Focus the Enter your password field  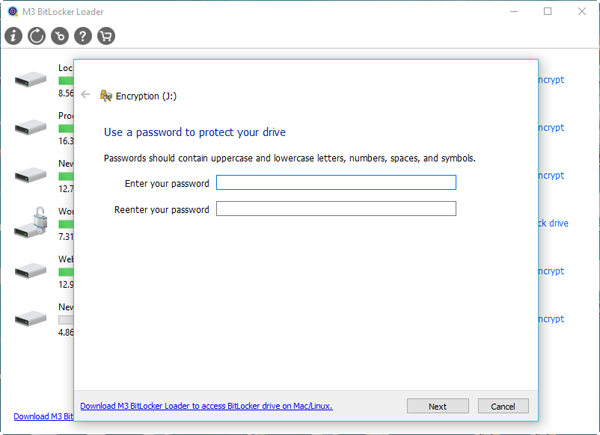point(336,183)
